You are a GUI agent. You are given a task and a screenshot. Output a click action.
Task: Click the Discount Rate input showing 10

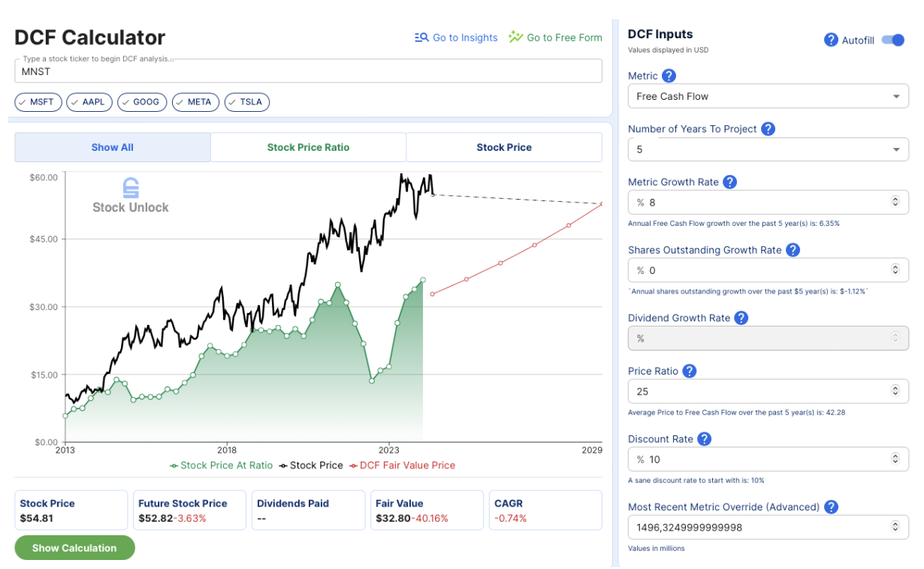[768, 459]
